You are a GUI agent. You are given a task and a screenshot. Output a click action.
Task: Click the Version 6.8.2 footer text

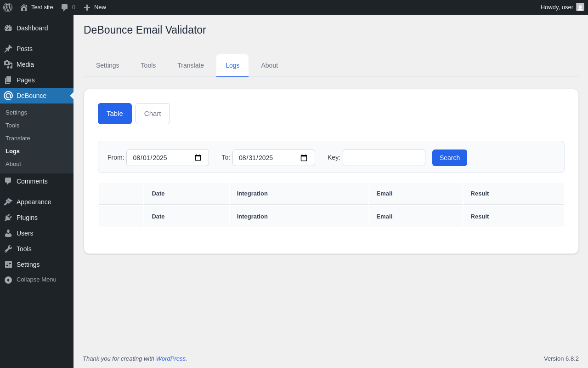click(561, 358)
